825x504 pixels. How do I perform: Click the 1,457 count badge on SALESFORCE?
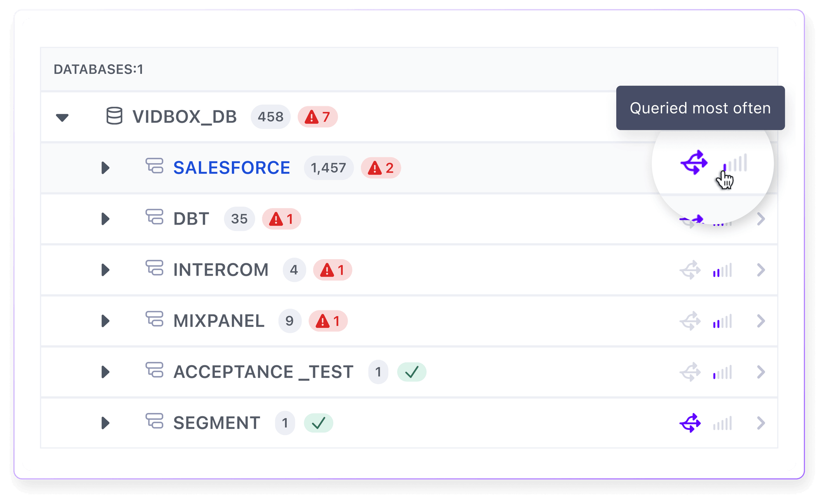(x=329, y=168)
